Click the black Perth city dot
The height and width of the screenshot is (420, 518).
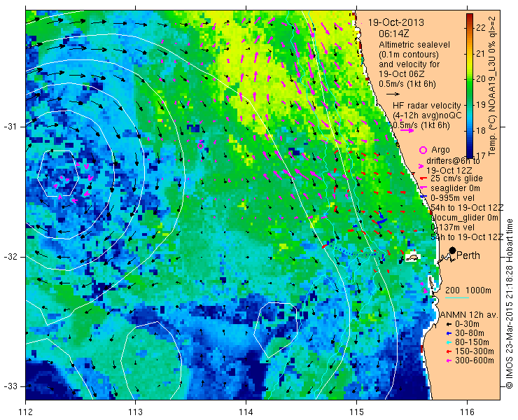(453, 250)
